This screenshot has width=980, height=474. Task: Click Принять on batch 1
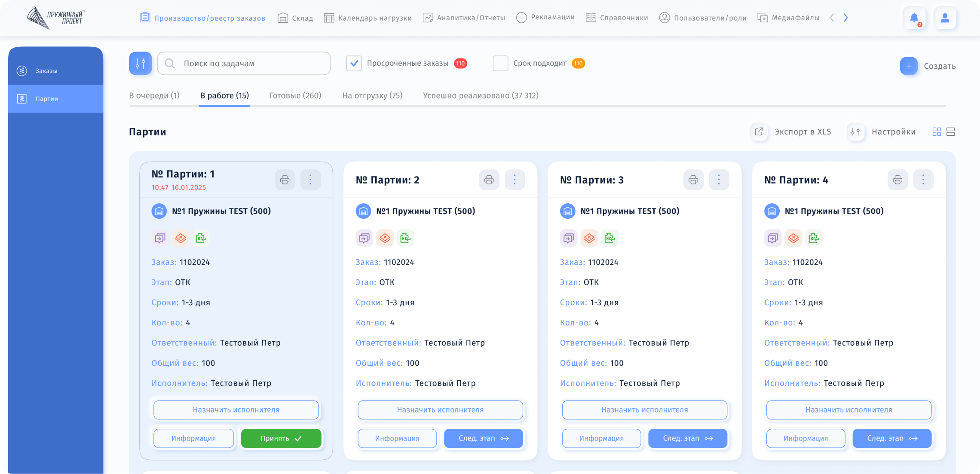pyautogui.click(x=281, y=439)
